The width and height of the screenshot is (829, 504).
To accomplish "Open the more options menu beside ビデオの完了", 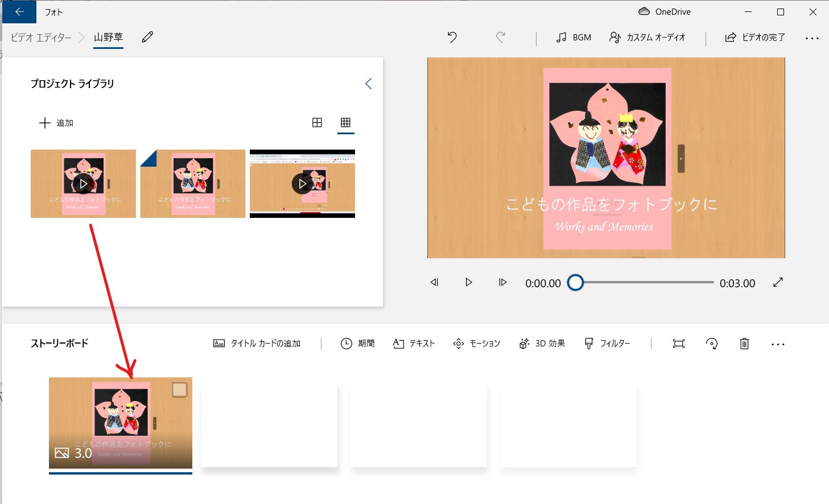I will [x=812, y=38].
